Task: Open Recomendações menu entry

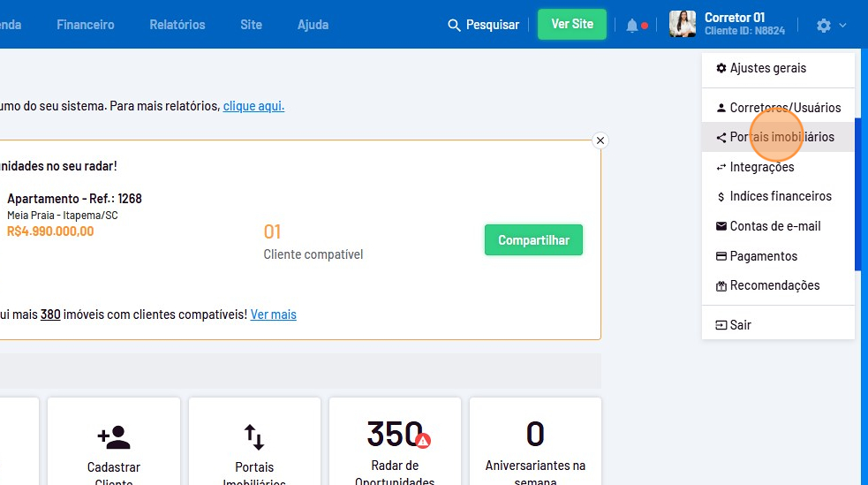Action: click(x=774, y=285)
